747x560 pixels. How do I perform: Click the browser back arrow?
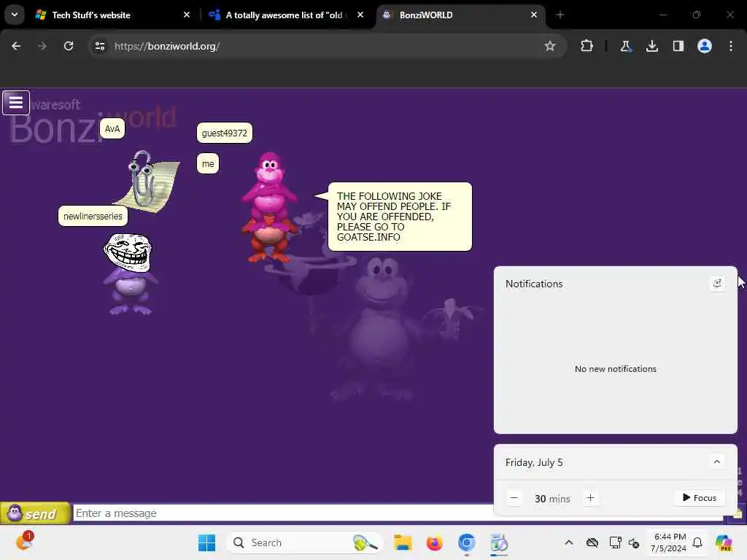pos(16,46)
